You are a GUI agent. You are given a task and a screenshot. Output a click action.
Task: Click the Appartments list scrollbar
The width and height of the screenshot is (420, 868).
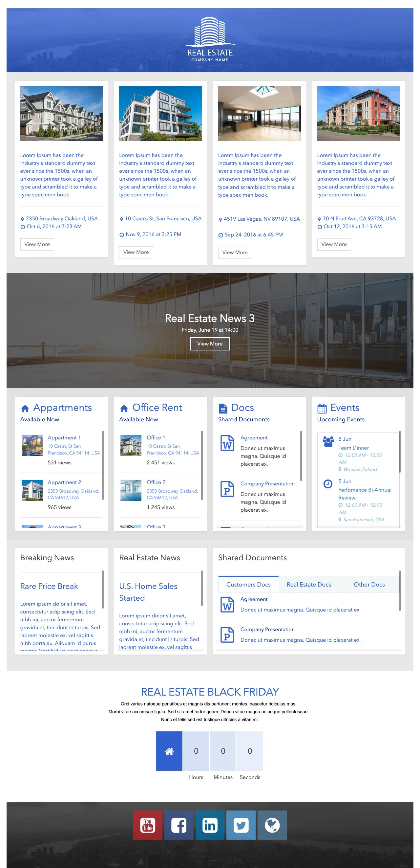[103, 465]
